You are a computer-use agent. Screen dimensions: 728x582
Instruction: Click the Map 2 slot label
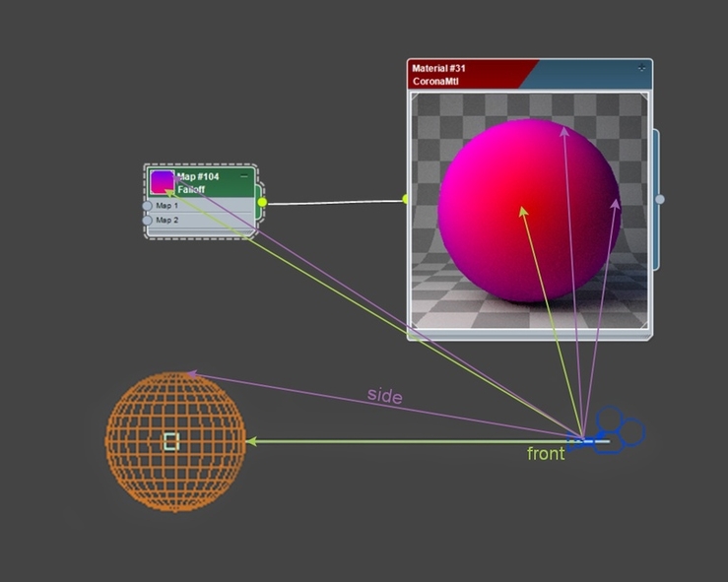tap(167, 220)
